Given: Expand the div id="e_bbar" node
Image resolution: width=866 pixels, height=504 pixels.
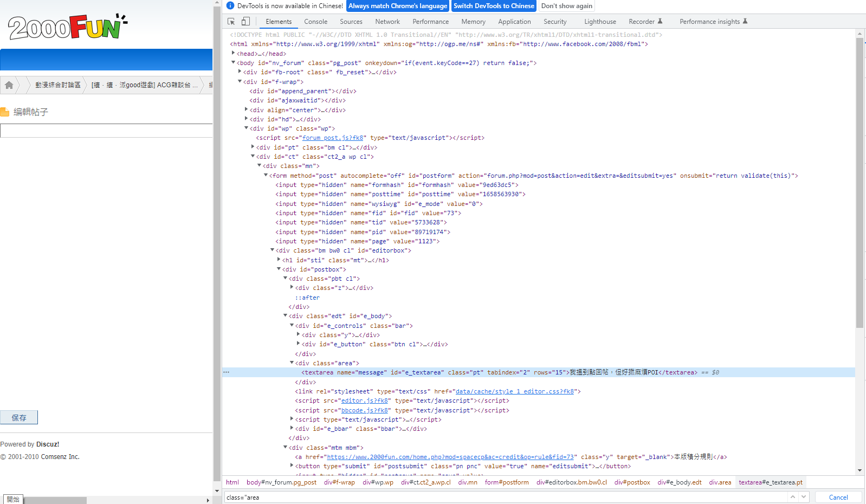Looking at the screenshot, I should [x=292, y=428].
